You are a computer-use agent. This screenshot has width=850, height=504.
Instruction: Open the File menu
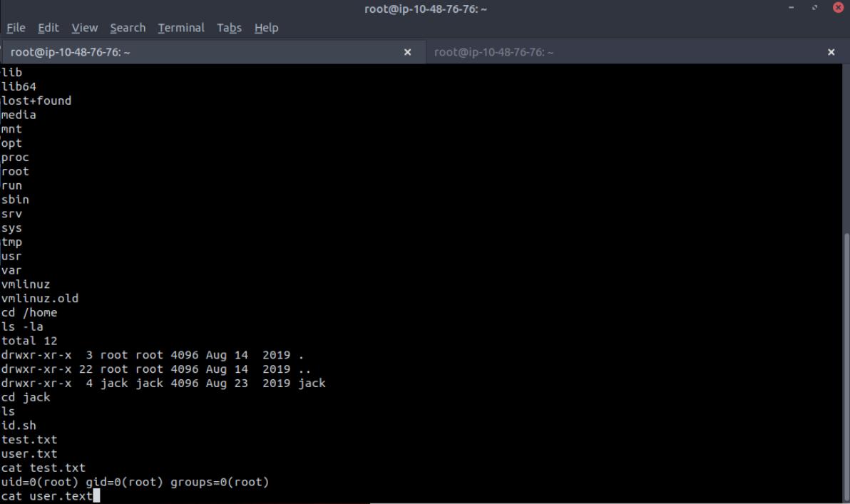click(x=16, y=28)
